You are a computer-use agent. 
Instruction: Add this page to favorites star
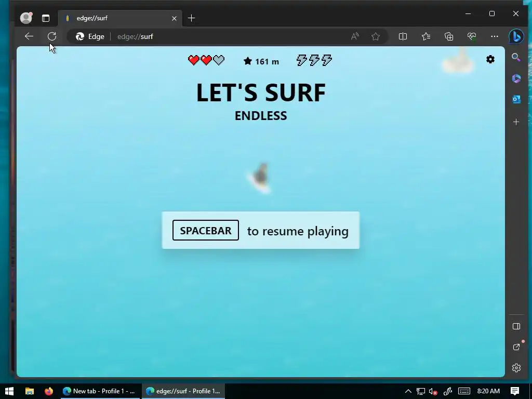point(375,36)
